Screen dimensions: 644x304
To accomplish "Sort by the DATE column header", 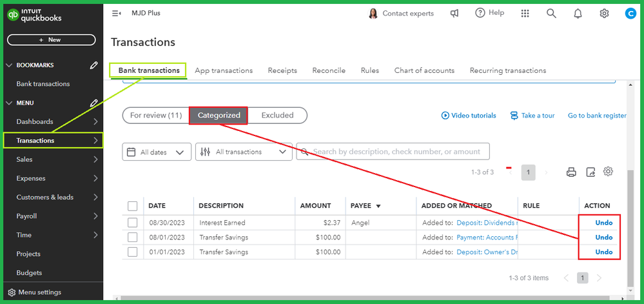I will coord(157,206).
